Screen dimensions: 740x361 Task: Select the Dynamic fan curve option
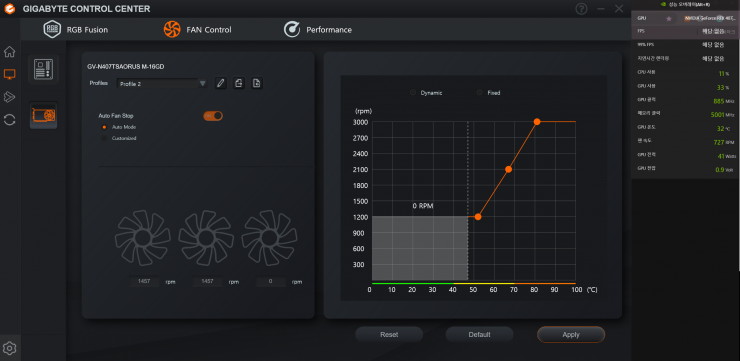click(x=413, y=92)
